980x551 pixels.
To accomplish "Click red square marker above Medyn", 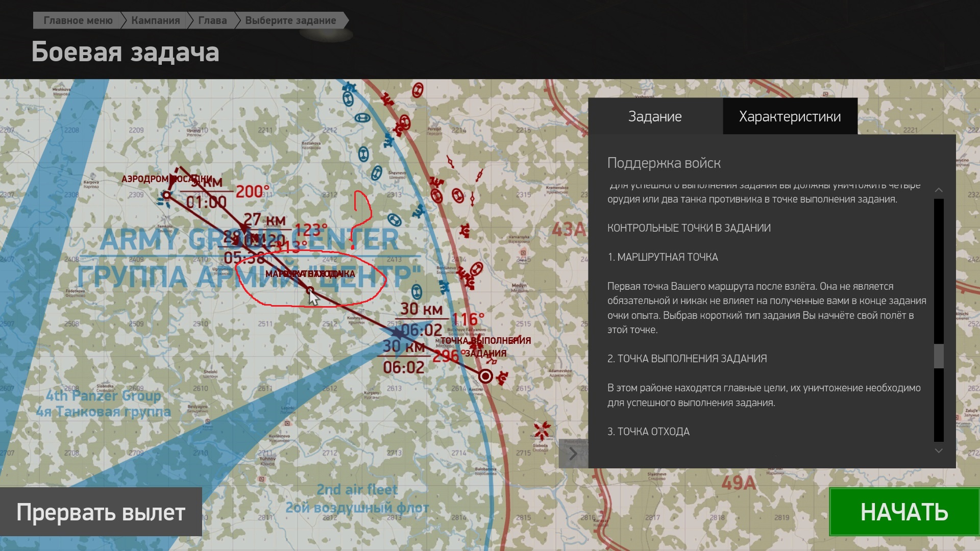I will click(523, 253).
